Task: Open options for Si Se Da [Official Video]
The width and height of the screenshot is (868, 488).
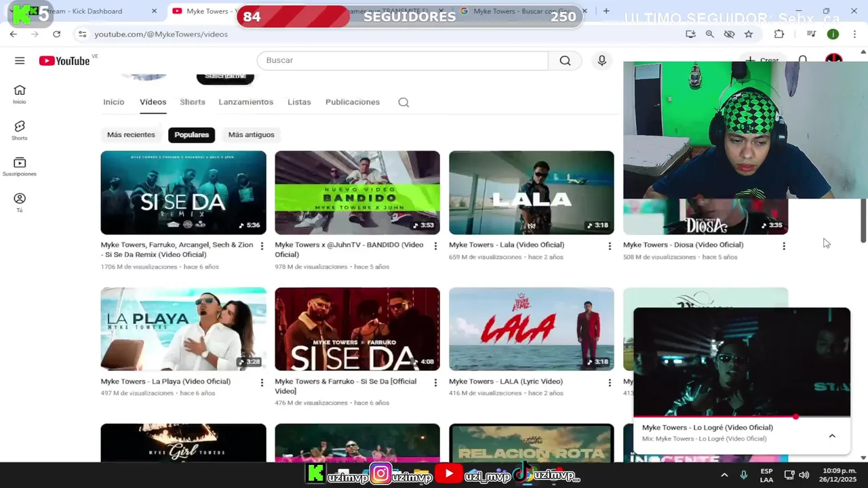Action: [x=435, y=383]
